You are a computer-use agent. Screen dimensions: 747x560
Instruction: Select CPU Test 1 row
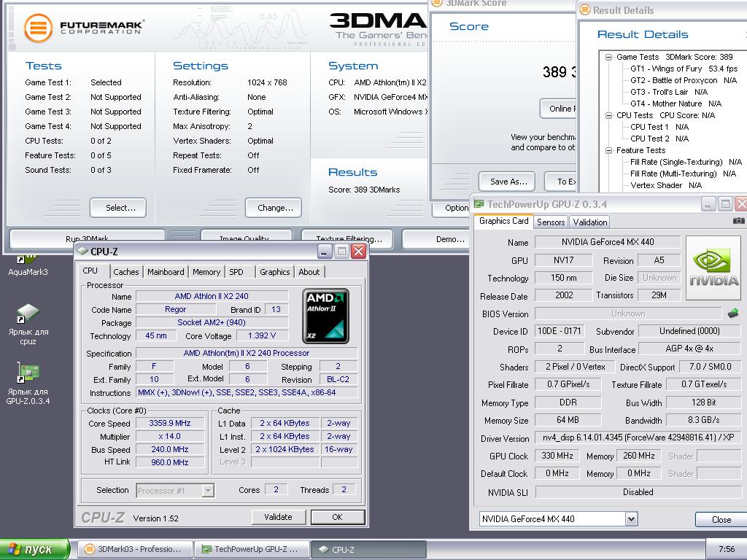tap(659, 127)
